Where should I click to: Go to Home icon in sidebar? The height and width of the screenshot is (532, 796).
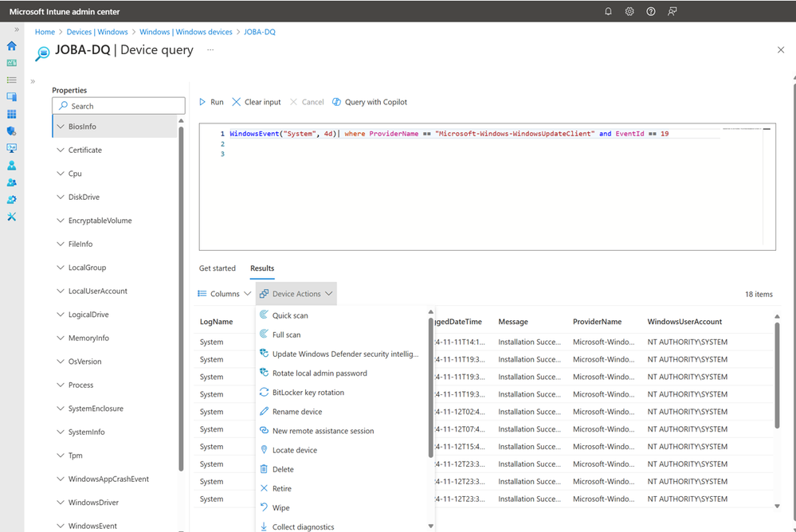coord(12,45)
